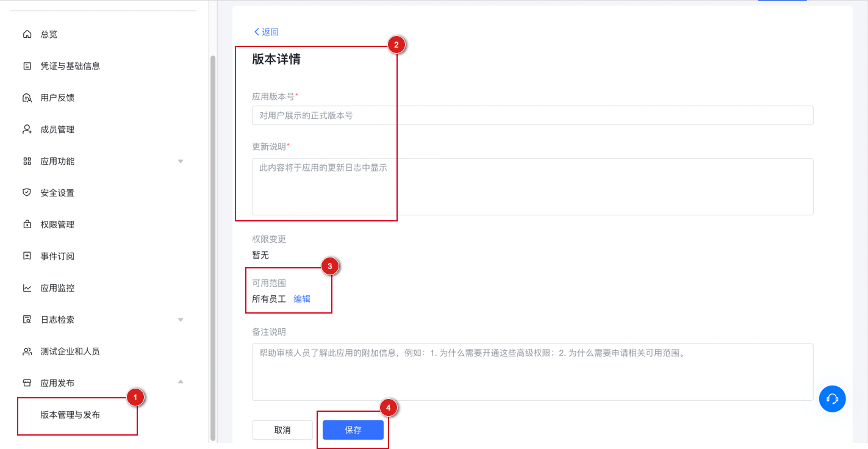Select the 成员管理 member icon
This screenshot has width=868, height=449.
coord(27,129)
